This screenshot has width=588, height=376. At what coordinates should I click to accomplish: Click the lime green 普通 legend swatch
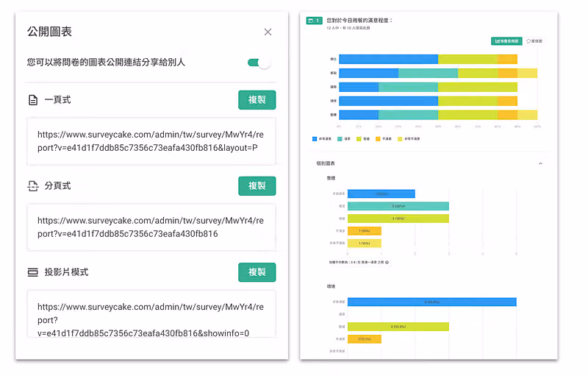point(359,139)
